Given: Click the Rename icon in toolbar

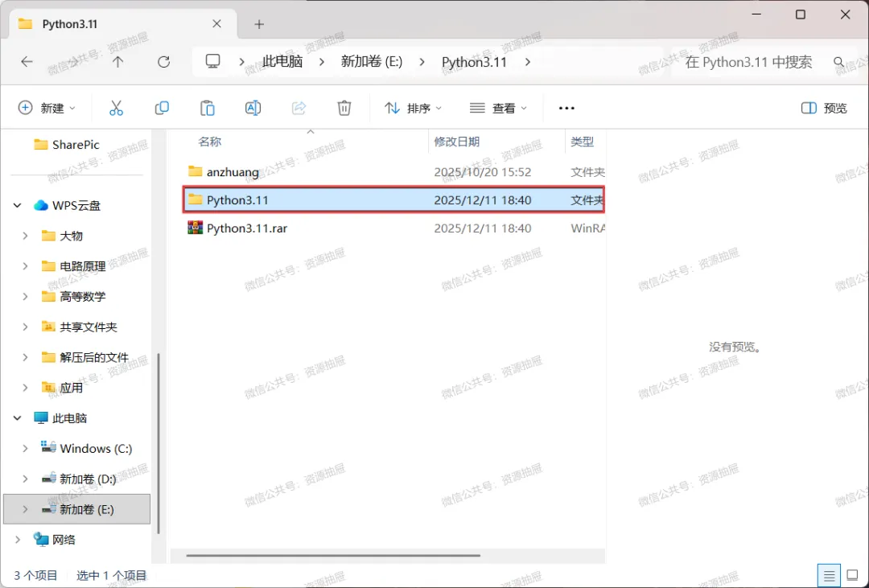Looking at the screenshot, I should (253, 108).
